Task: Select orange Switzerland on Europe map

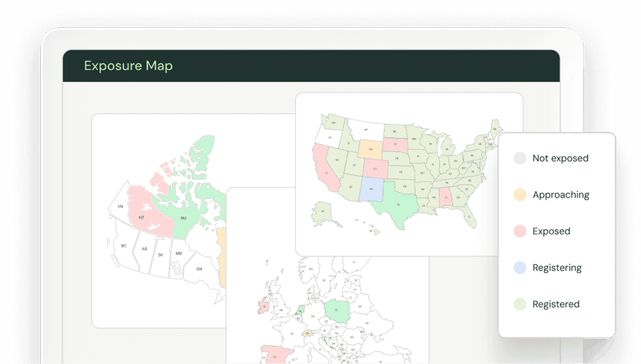Action: pyautogui.click(x=307, y=333)
